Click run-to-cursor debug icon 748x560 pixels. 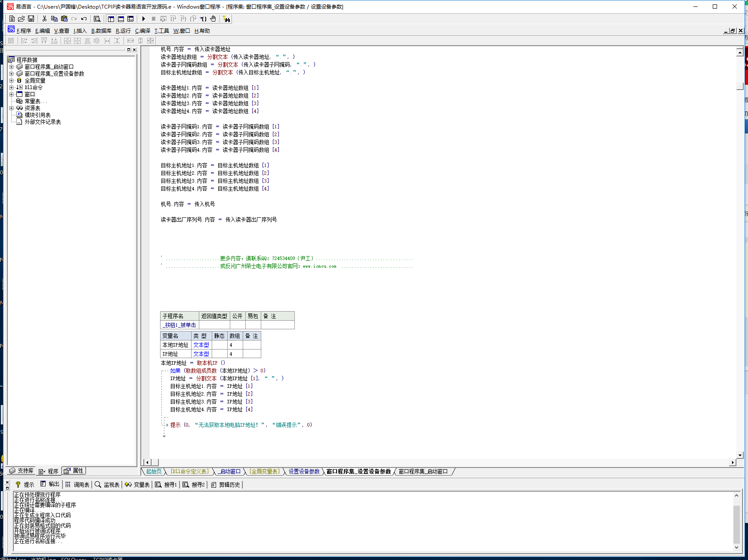pyautogui.click(x=203, y=19)
